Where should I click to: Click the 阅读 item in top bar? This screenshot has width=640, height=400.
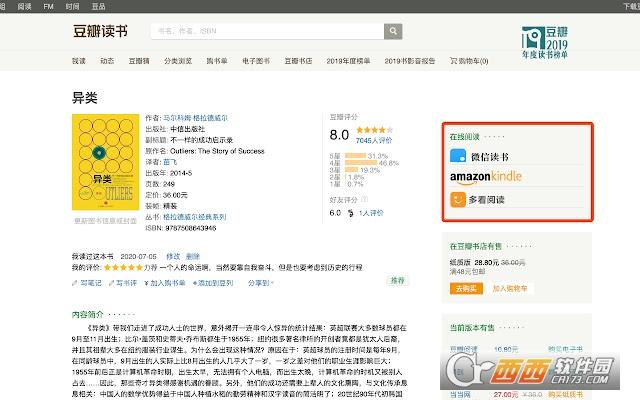tap(24, 7)
